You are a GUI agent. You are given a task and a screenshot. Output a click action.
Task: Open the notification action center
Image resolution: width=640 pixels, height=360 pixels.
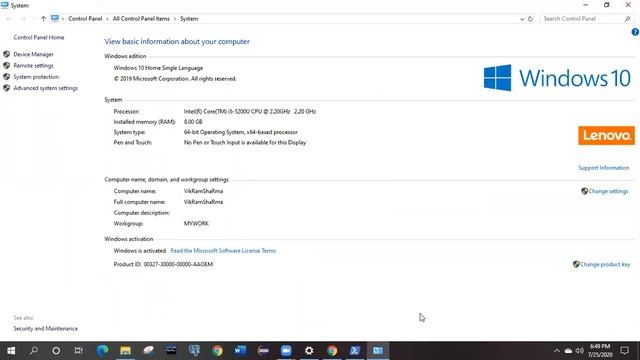(x=624, y=351)
